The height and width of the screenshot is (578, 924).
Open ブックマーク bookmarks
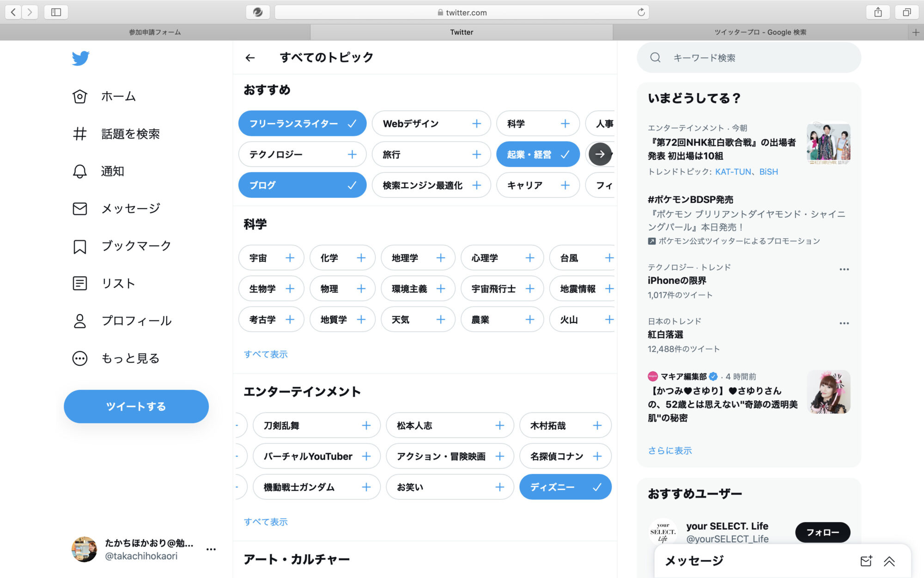[x=122, y=246]
